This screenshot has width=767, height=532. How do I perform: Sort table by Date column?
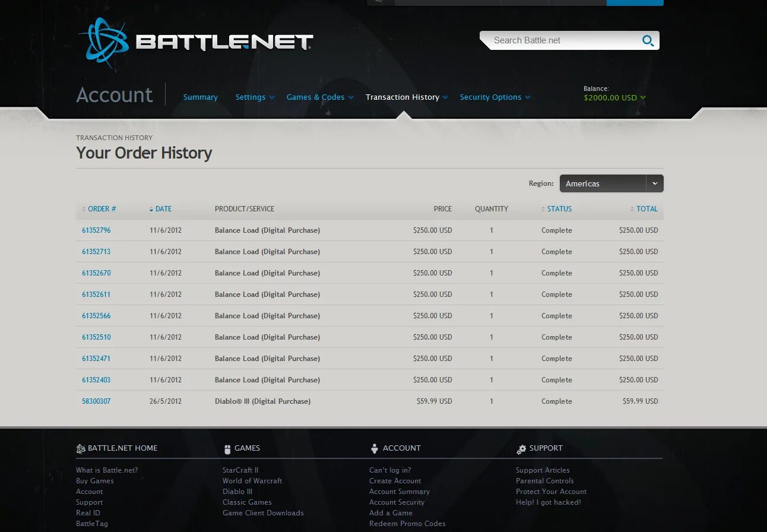pyautogui.click(x=160, y=209)
